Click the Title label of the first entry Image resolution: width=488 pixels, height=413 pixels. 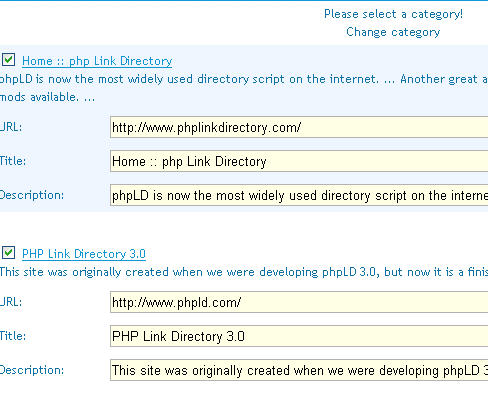coord(13,161)
